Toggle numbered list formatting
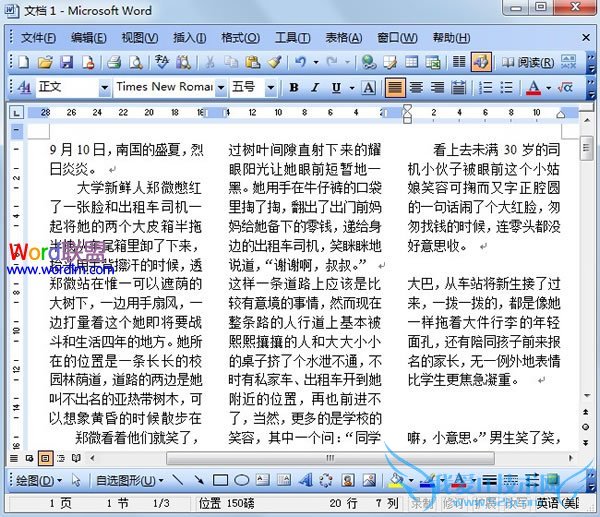Screen dimensions: 600x517 point(486,88)
